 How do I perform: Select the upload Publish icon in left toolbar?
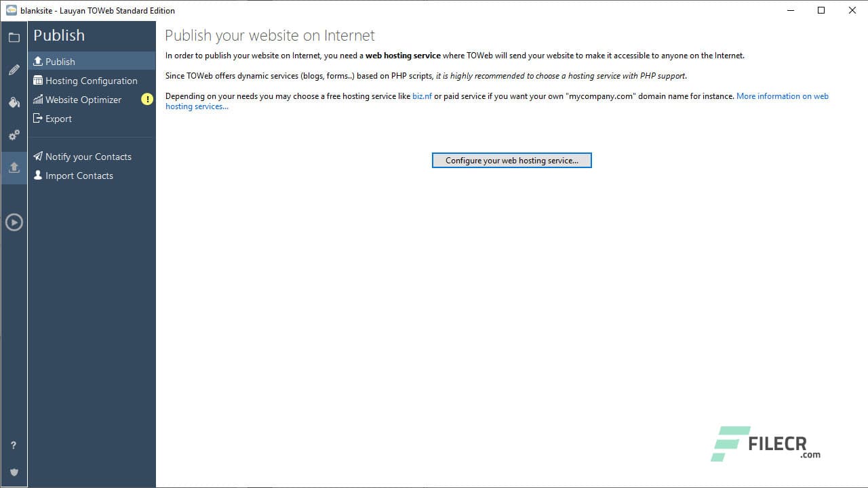pos(14,167)
